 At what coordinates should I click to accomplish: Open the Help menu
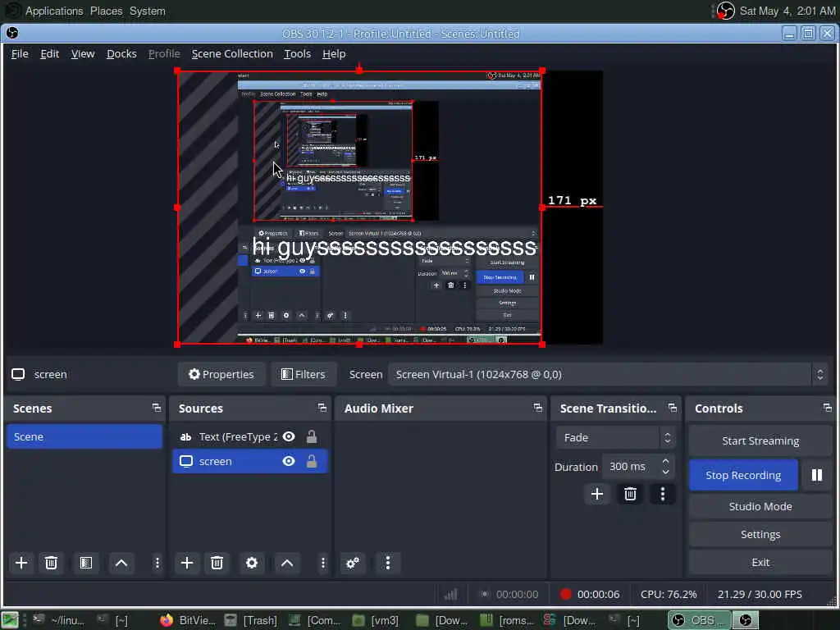(x=334, y=53)
